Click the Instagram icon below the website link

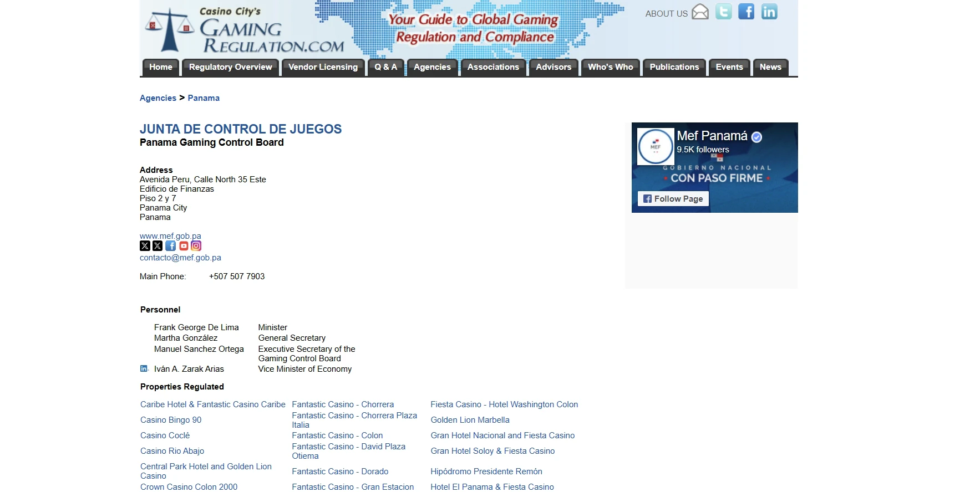point(196,245)
